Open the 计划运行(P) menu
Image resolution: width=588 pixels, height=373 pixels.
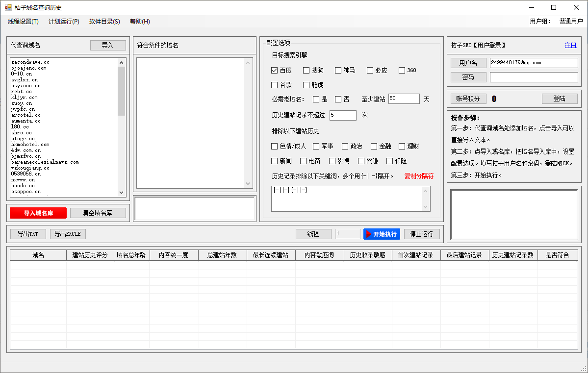tap(64, 22)
